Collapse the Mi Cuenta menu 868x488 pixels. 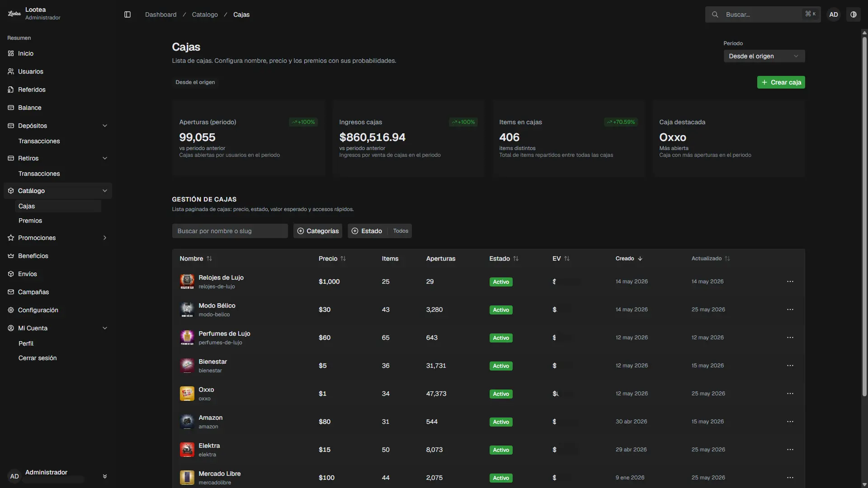[x=105, y=328]
